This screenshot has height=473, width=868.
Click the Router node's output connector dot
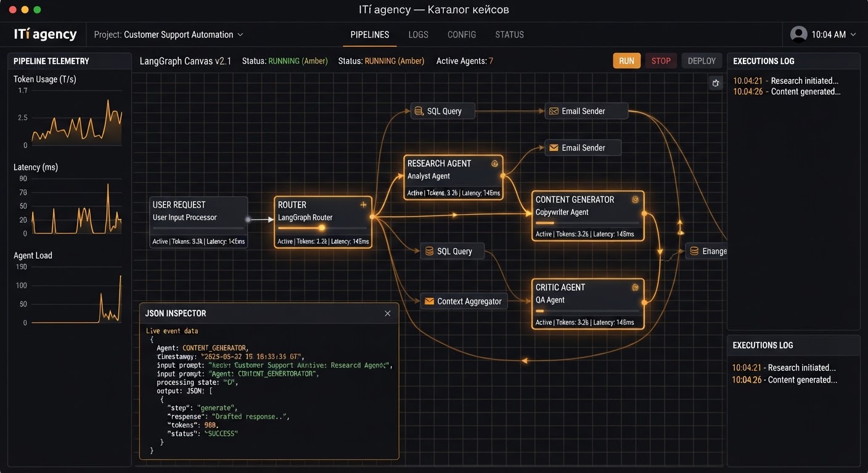(372, 217)
